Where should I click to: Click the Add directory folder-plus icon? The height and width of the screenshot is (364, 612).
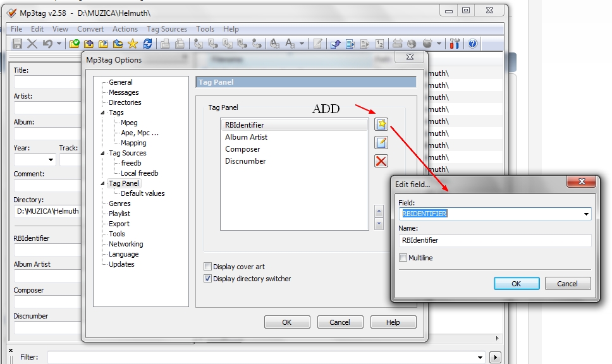click(89, 44)
